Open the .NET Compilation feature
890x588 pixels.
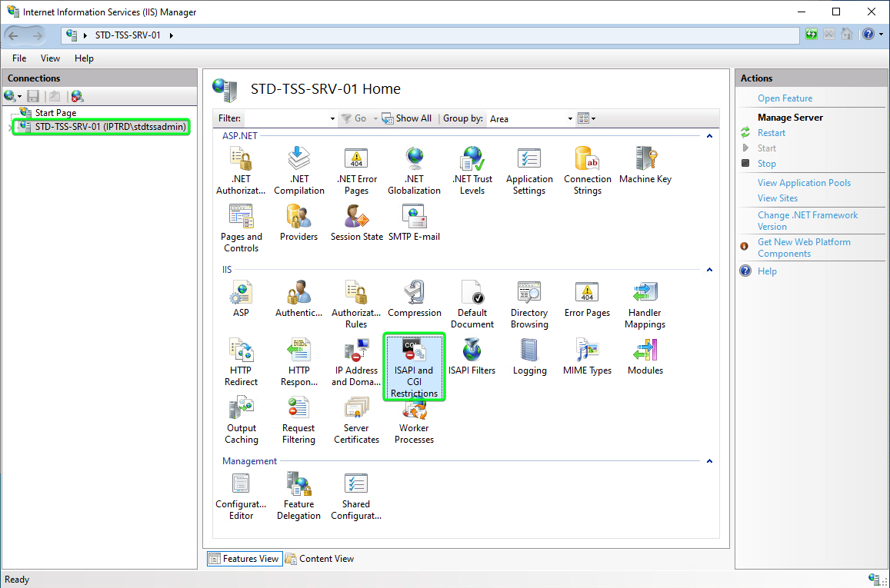click(299, 171)
